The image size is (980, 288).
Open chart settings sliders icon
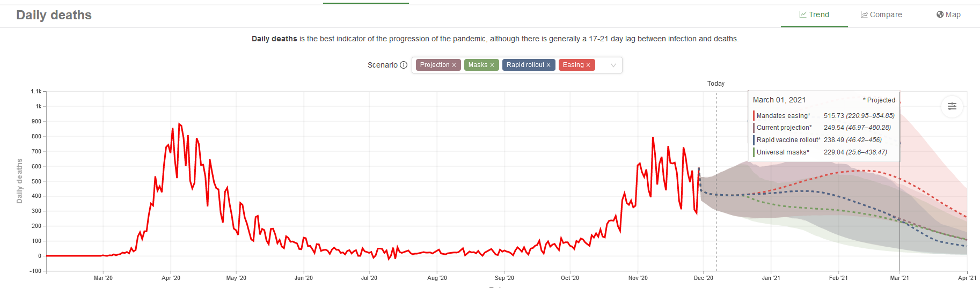(952, 106)
